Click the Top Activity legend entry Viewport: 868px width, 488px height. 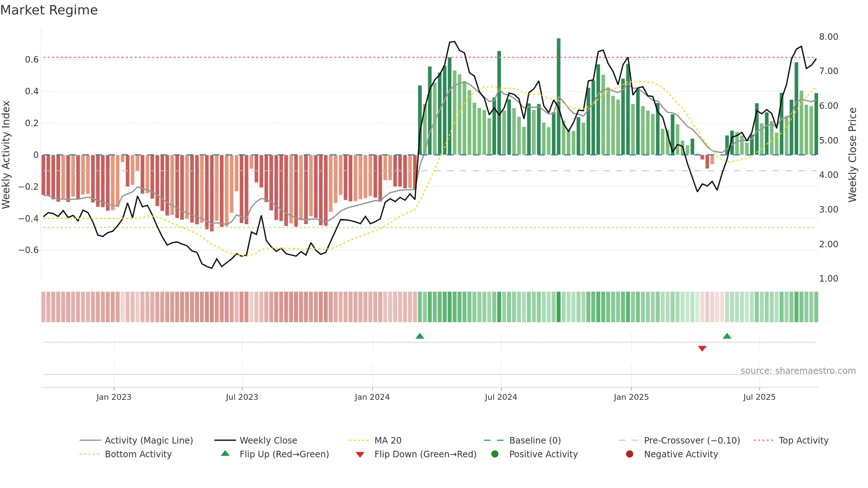[791, 440]
